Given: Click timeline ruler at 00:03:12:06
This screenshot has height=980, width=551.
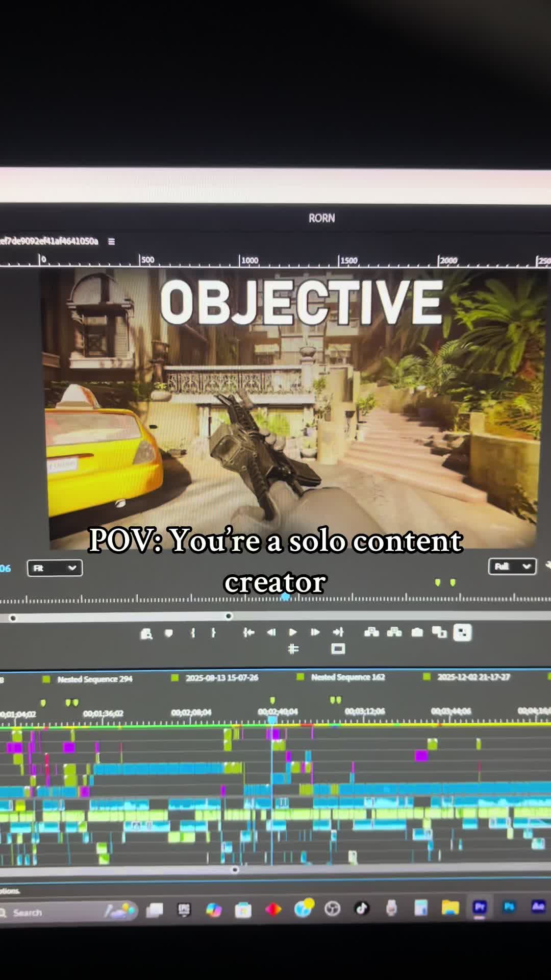Looking at the screenshot, I should pyautogui.click(x=365, y=712).
